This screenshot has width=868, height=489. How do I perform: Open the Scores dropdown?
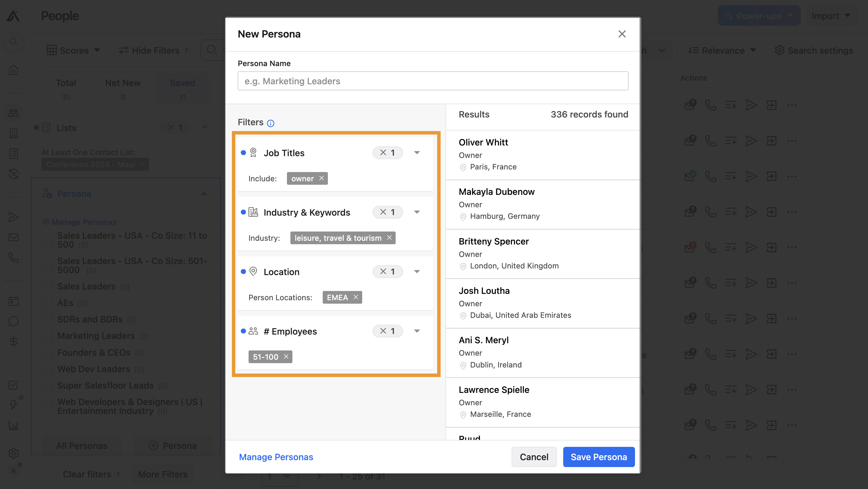[x=73, y=50]
